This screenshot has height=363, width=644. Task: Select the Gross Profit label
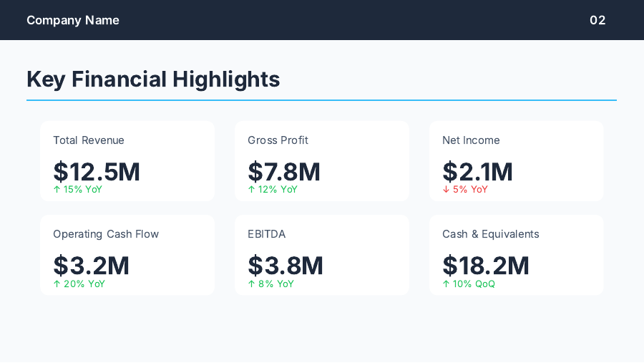click(278, 140)
